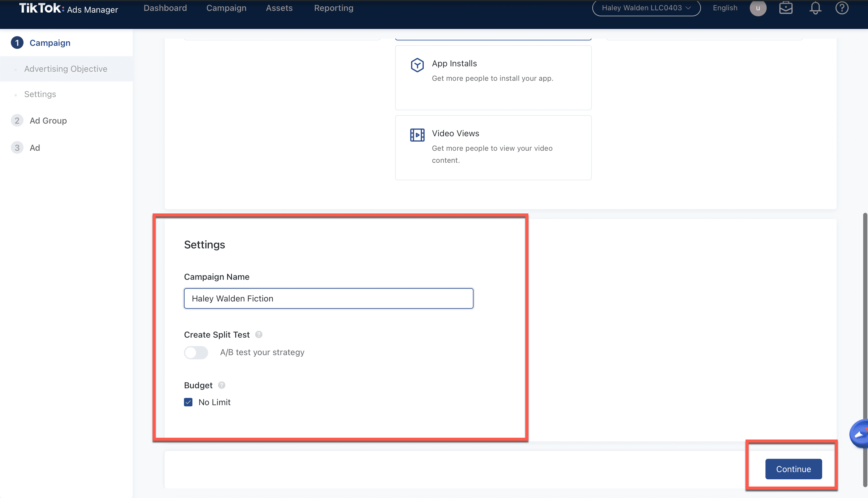
Task: Open the floating assistant chat bubble
Action: coord(860,434)
